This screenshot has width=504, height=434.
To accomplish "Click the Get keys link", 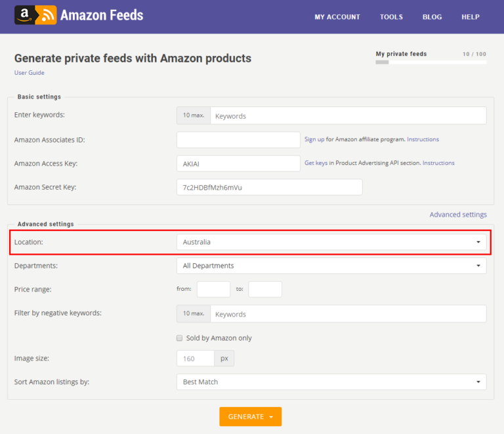I will click(316, 163).
